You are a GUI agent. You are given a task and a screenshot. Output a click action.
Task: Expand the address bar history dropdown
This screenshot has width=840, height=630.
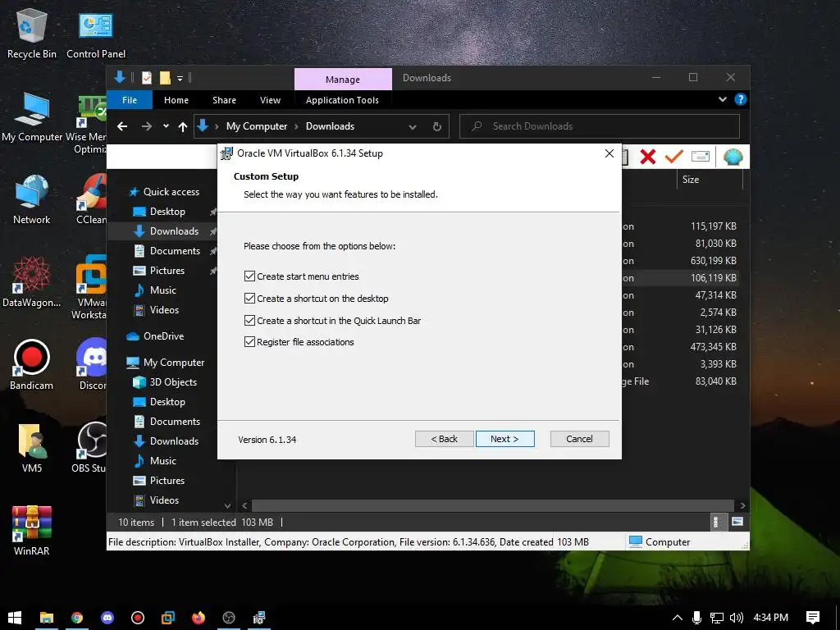[x=413, y=127]
